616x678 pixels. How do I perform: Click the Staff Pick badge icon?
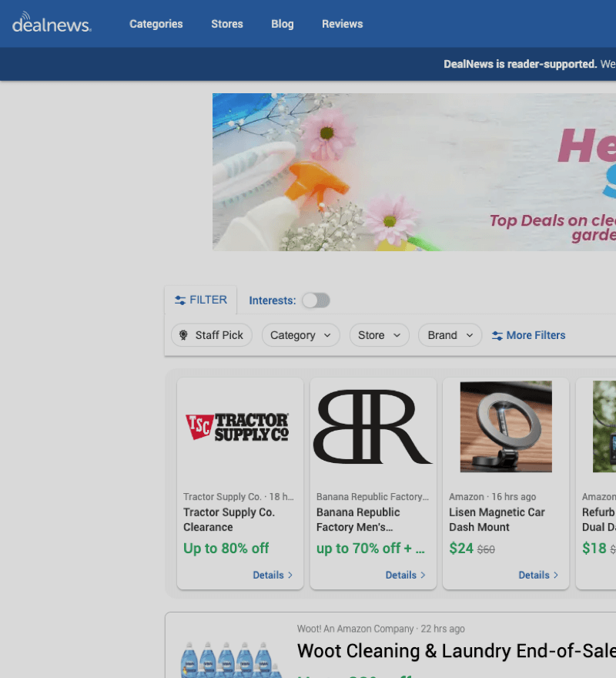point(183,335)
